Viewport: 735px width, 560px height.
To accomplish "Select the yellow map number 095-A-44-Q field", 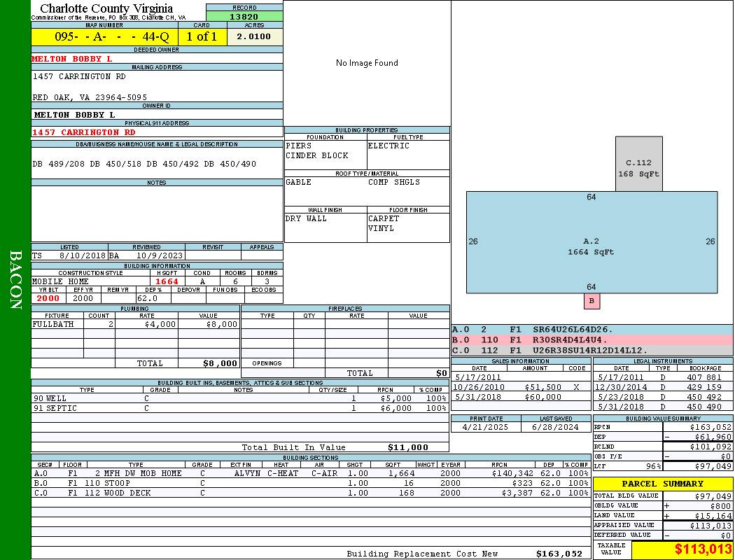I will (104, 36).
